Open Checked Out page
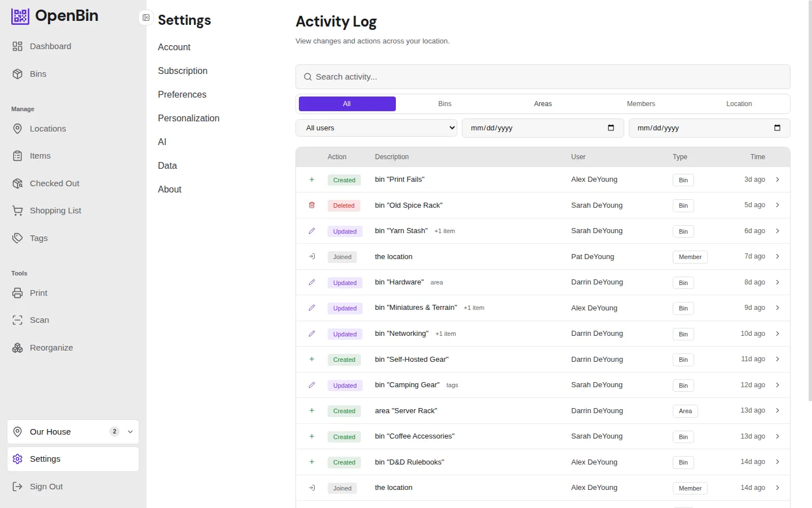Screen dimensions: 812x508 point(73,183)
